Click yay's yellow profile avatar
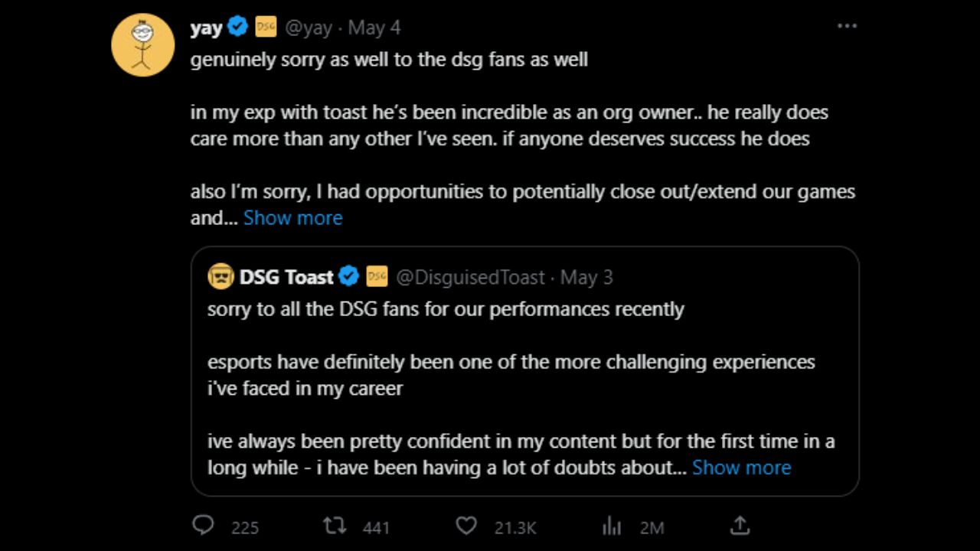Viewport: 980px width, 551px height. pos(142,44)
